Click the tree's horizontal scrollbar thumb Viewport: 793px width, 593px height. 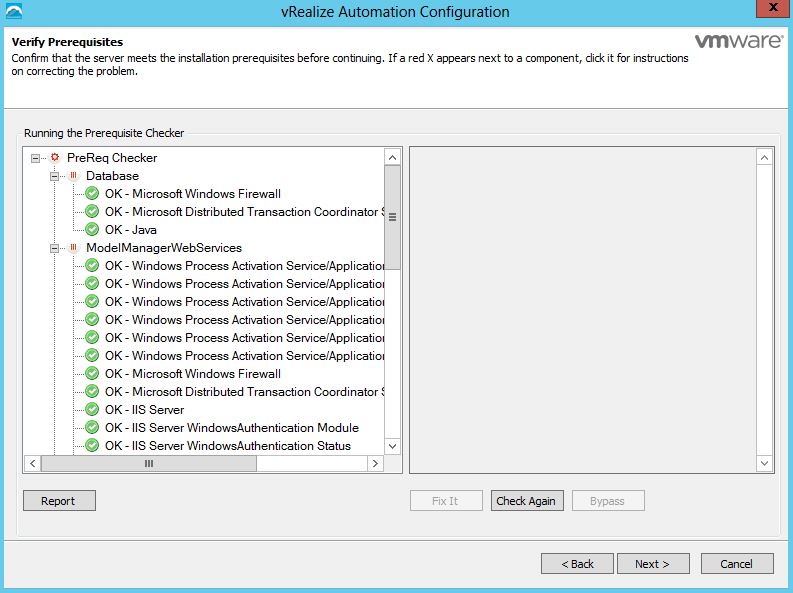coord(149,463)
